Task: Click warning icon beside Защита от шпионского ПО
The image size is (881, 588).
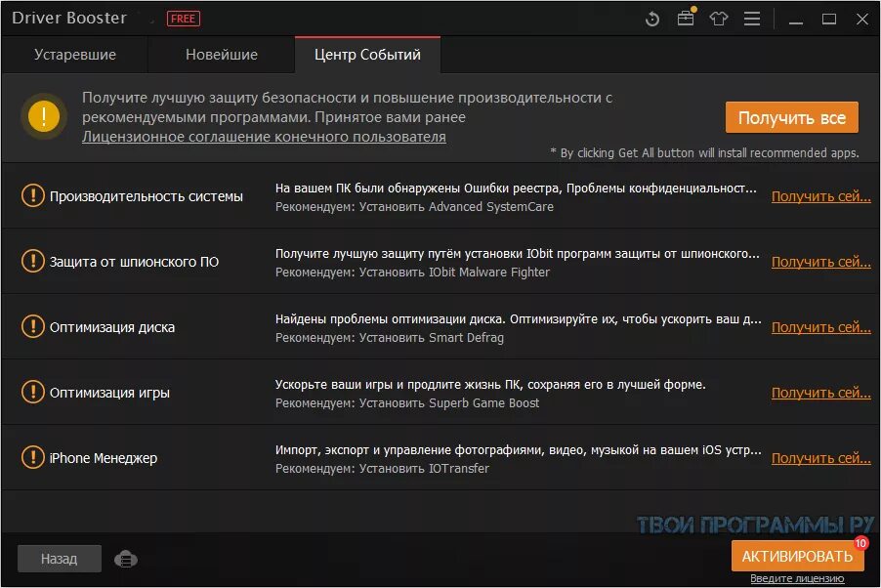Action: pyautogui.click(x=33, y=262)
